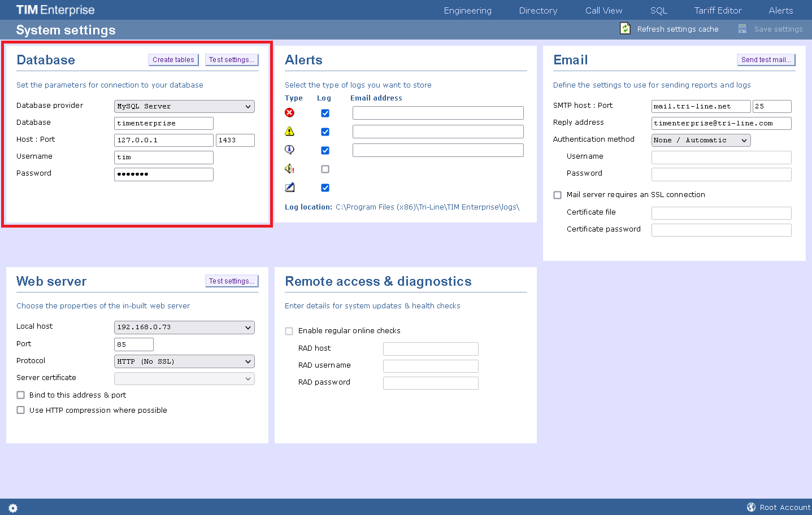Click the audible alert speaker icon
Image resolution: width=812 pixels, height=515 pixels.
click(x=289, y=168)
